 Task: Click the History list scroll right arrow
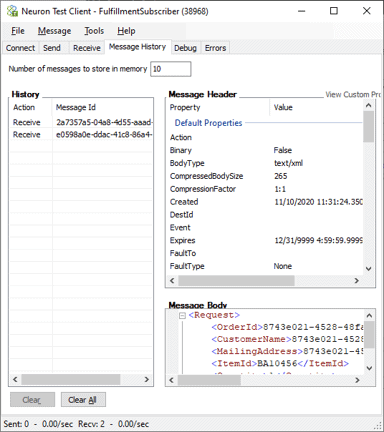point(146,379)
